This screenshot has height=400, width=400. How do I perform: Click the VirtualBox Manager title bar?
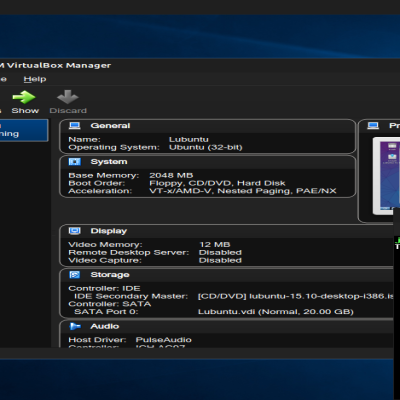tap(200, 65)
